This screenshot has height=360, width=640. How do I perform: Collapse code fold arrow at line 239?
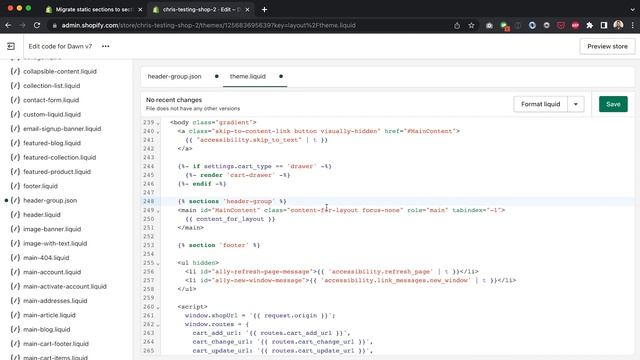[x=158, y=123]
